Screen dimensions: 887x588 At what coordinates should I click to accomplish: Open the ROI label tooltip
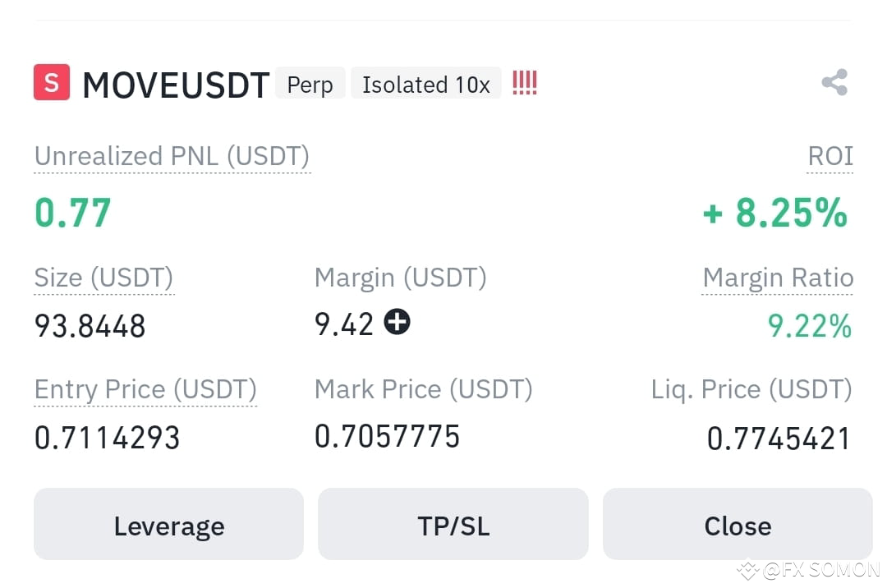830,156
